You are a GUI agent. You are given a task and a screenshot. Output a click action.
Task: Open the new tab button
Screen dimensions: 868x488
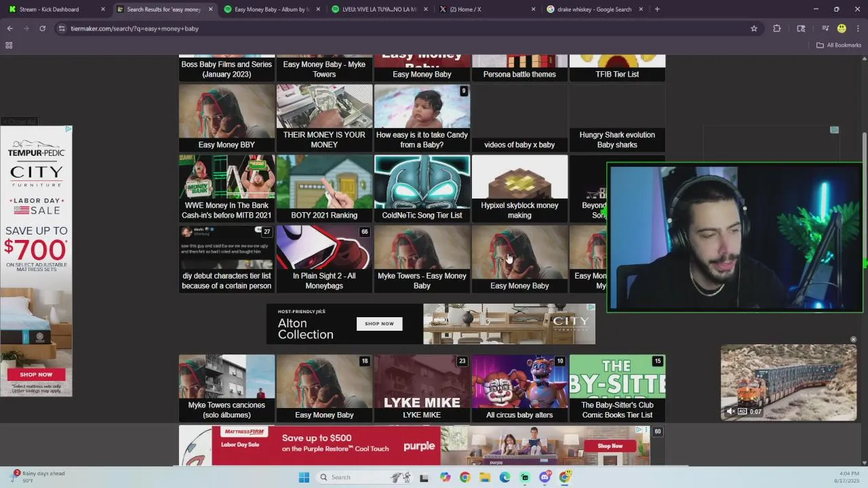[657, 9]
